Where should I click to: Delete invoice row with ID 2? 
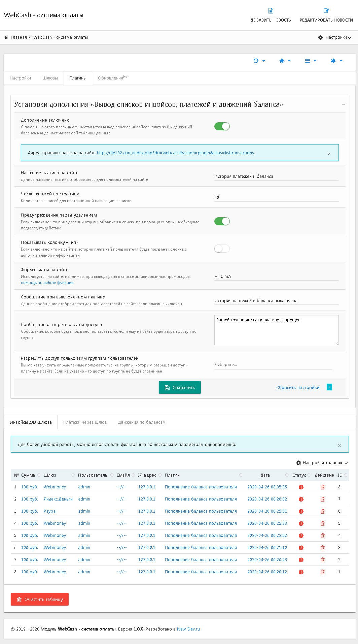[x=323, y=560]
